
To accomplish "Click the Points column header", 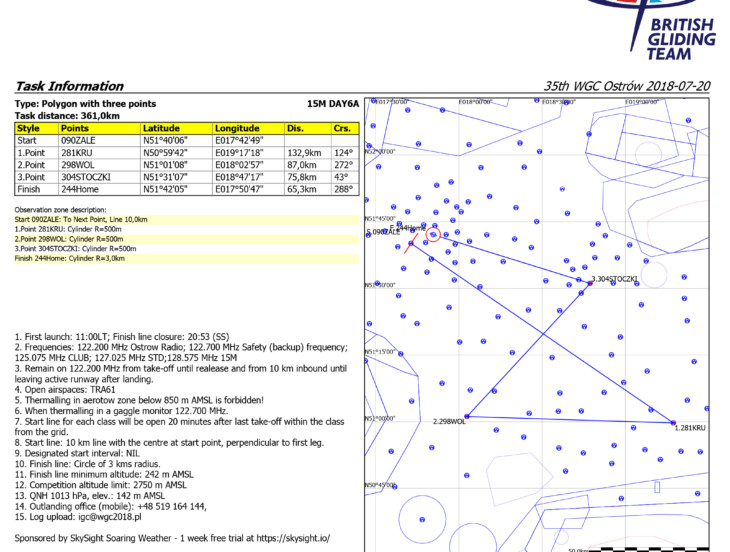I will (75, 128).
